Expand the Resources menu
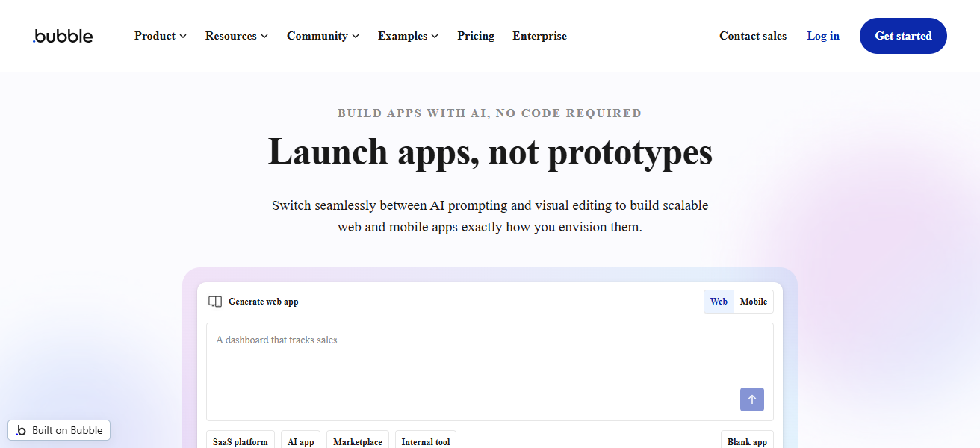The width and height of the screenshot is (980, 448). click(237, 36)
